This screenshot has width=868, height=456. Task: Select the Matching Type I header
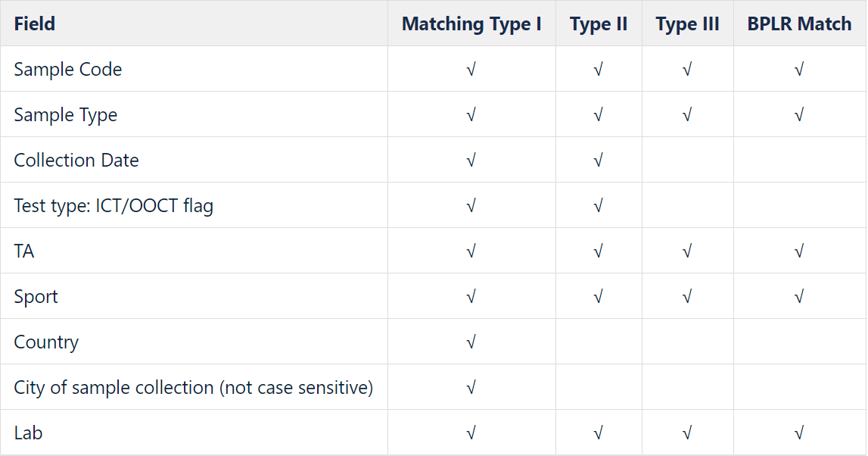click(x=471, y=23)
